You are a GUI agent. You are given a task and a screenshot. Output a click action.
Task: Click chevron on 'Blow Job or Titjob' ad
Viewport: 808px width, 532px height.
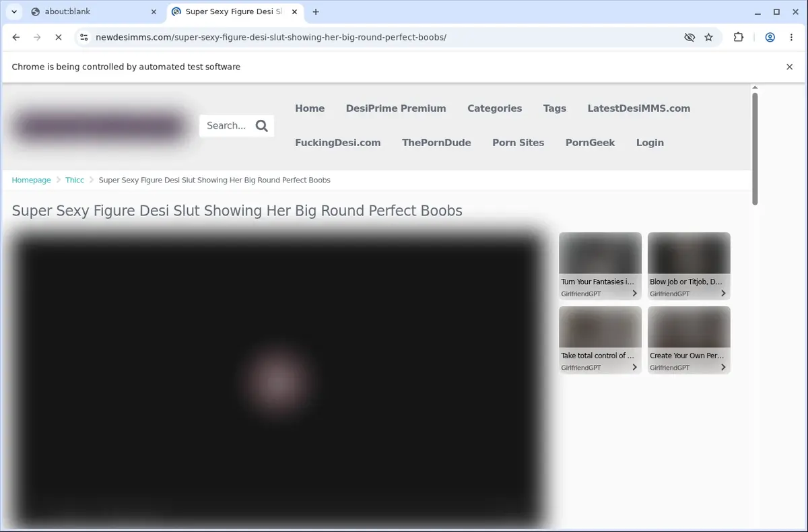pos(723,294)
